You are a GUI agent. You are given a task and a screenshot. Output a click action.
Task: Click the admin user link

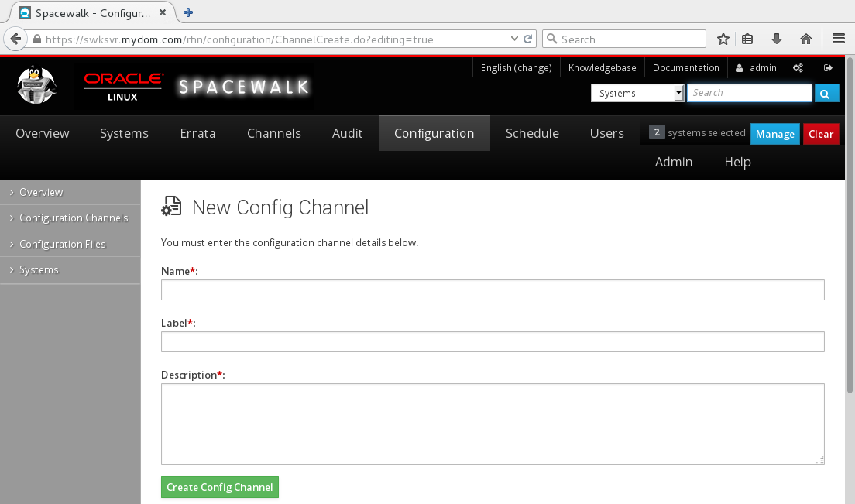click(x=756, y=68)
